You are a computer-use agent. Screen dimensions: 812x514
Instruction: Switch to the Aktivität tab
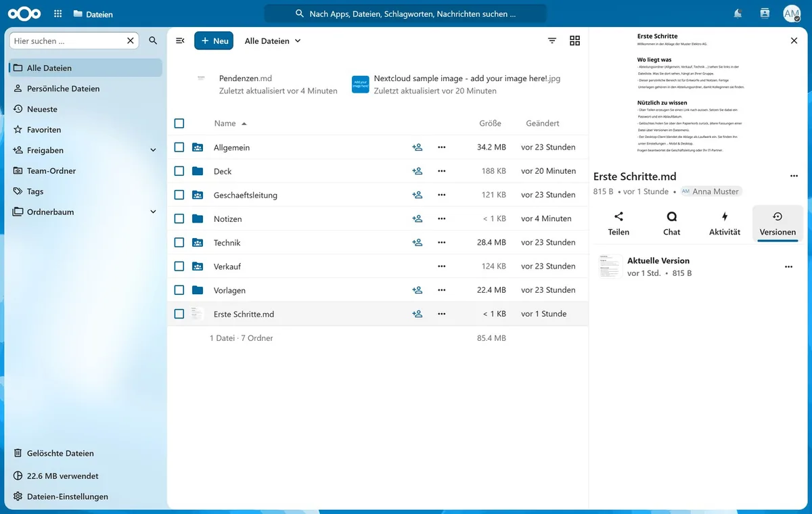725,223
